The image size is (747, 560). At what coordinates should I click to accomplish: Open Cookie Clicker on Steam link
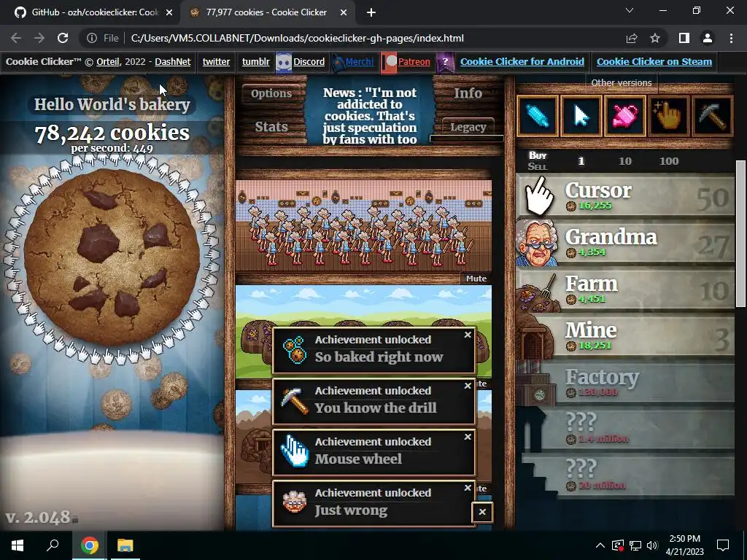click(654, 61)
